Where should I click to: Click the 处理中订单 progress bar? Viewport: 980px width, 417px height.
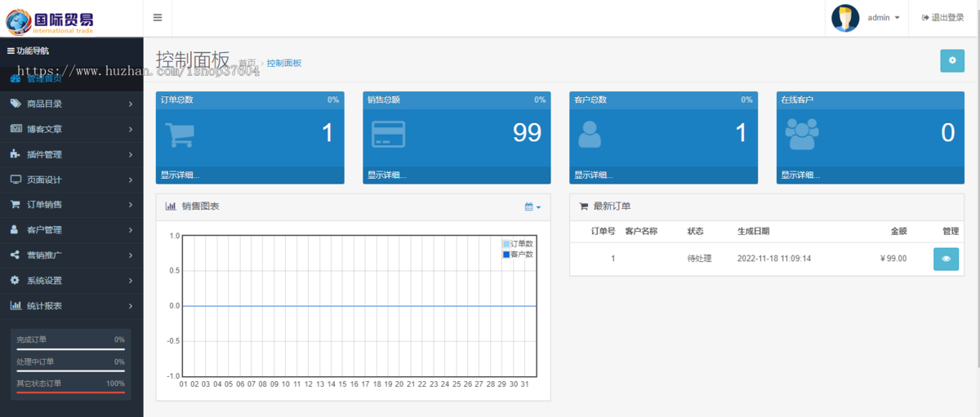tap(71, 370)
